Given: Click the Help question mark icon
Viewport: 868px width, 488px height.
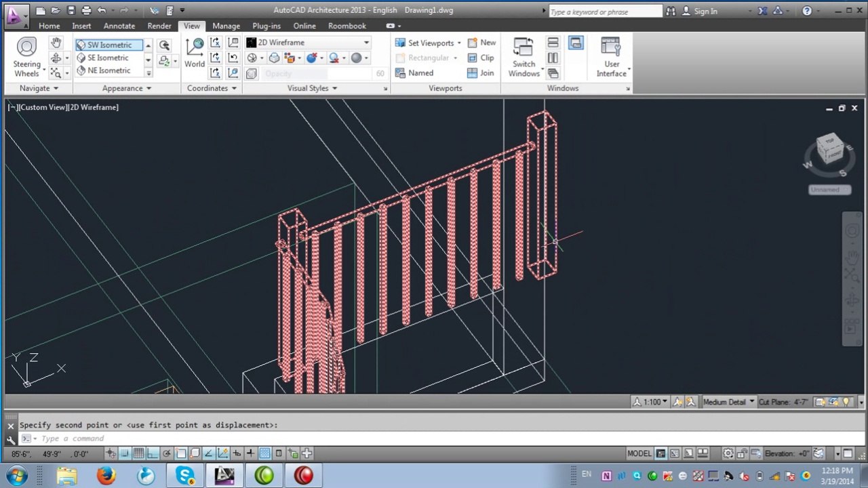Looking at the screenshot, I should pyautogui.click(x=807, y=11).
